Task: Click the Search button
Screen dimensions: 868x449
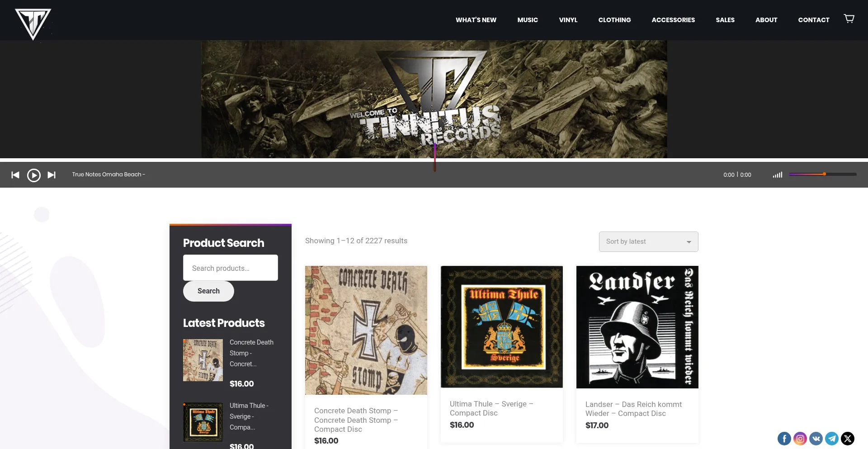Action: pos(208,291)
